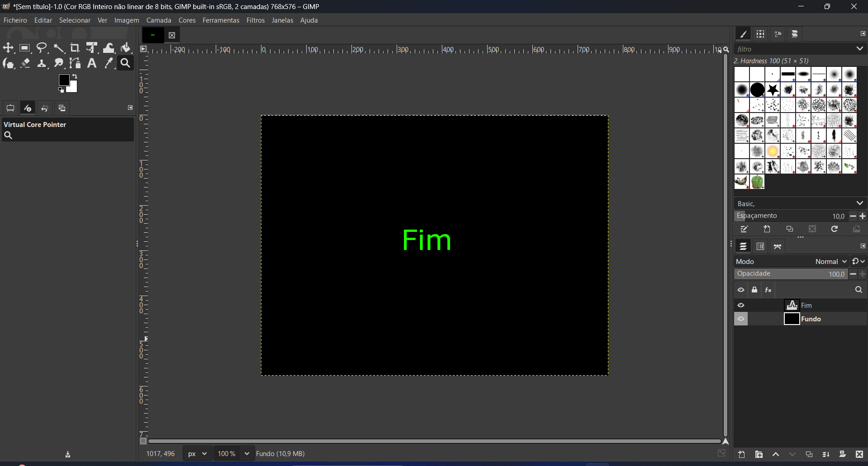Image resolution: width=868 pixels, height=466 pixels.
Task: Click the black foreground color swatch
Action: coord(64,80)
